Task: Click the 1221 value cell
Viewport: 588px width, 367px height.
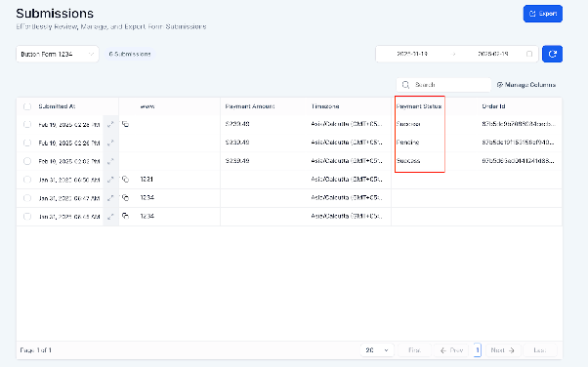Action: (147, 180)
